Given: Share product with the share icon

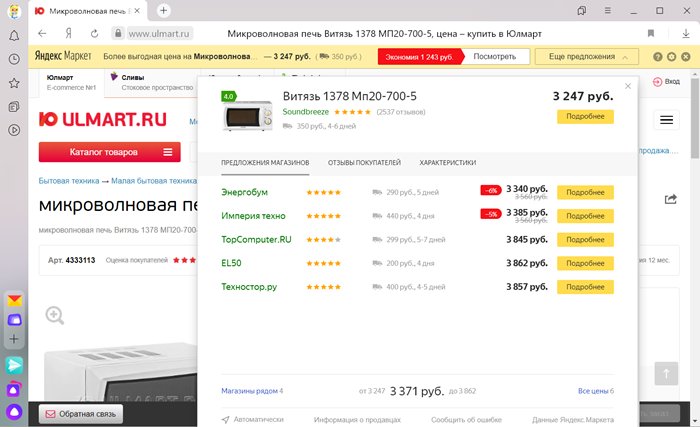Looking at the screenshot, I should tap(671, 199).
